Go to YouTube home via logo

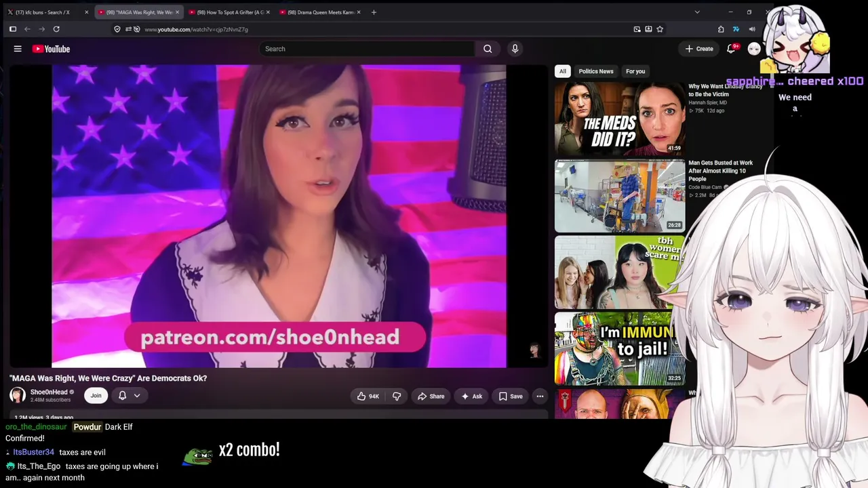click(51, 49)
